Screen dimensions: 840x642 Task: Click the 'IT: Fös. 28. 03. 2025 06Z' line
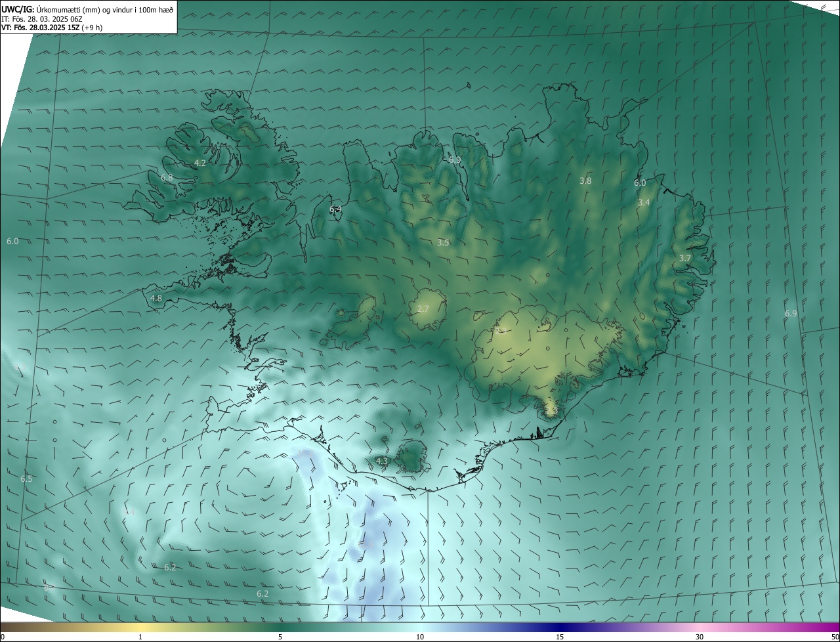41,19
